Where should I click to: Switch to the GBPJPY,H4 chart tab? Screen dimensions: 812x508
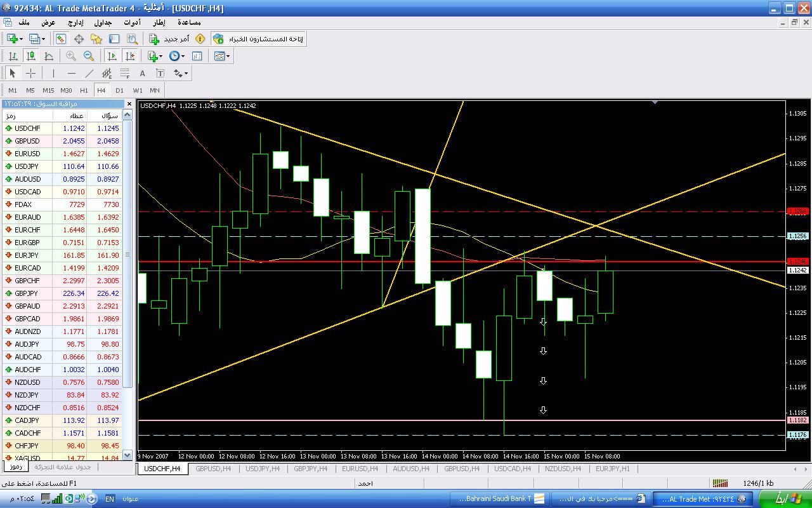click(310, 469)
